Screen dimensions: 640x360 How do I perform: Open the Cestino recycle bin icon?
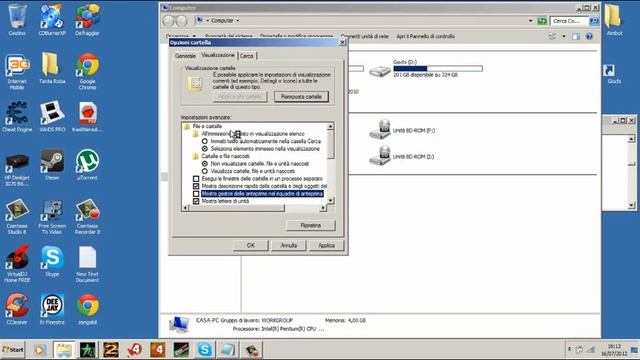click(x=17, y=20)
